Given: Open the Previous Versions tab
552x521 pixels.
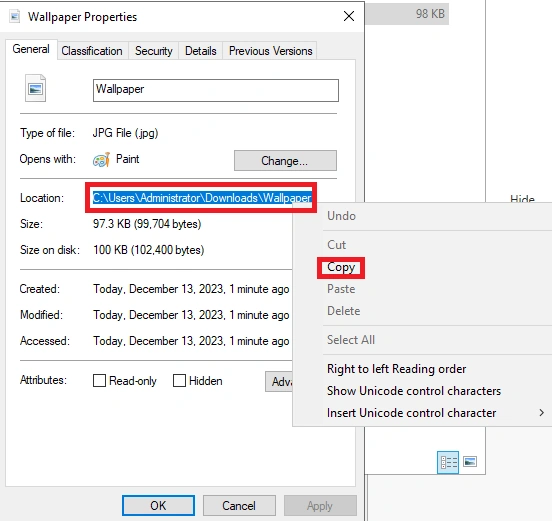Looking at the screenshot, I should pyautogui.click(x=270, y=51).
